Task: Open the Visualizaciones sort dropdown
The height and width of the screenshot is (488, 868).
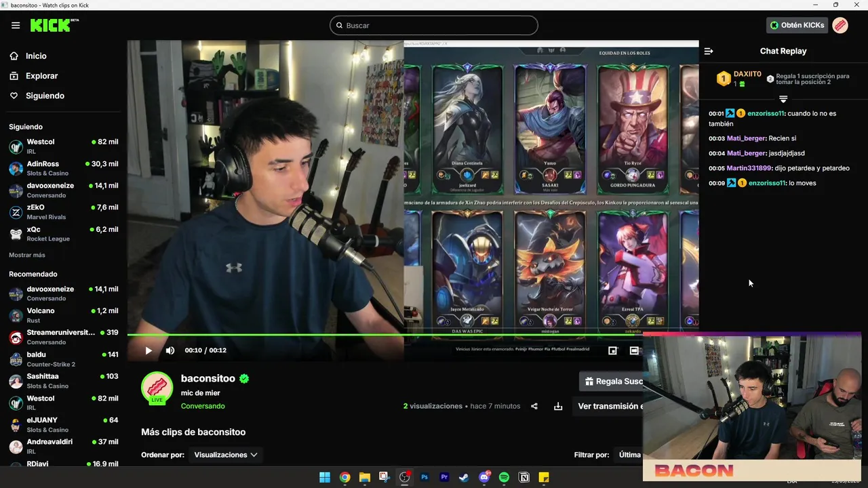Action: (226, 455)
